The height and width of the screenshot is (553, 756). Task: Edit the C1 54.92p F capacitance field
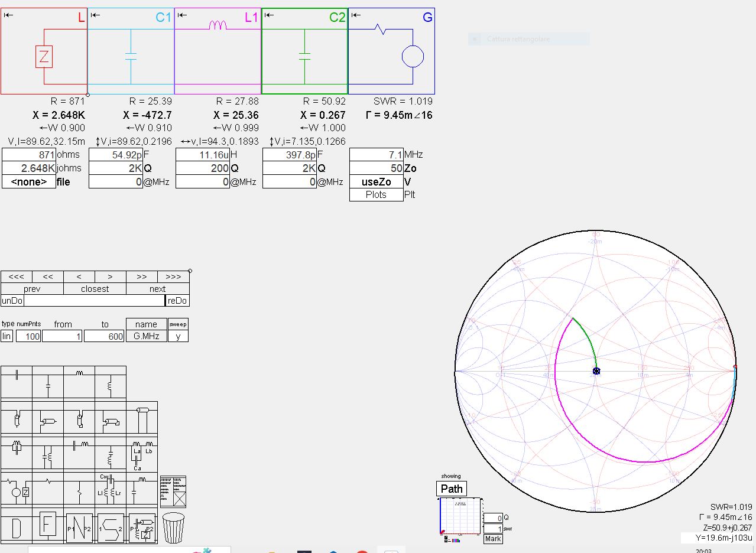click(116, 154)
